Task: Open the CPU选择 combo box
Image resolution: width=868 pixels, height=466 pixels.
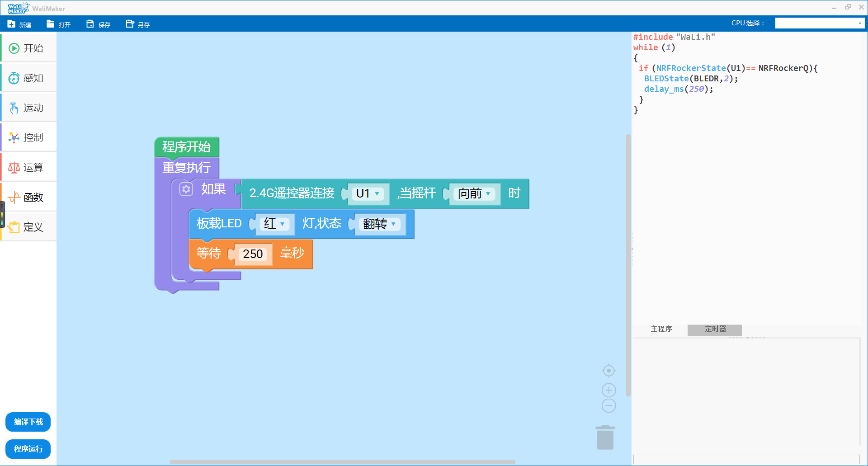Action: (x=820, y=23)
